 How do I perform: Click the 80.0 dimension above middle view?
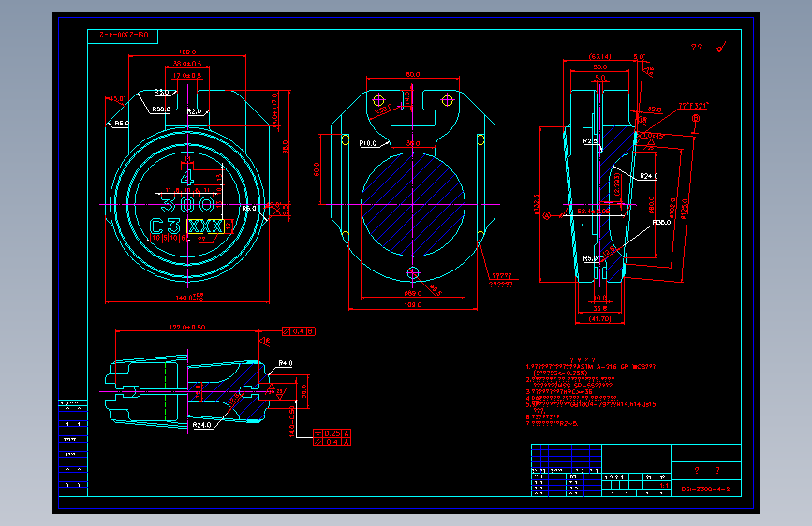413,75
